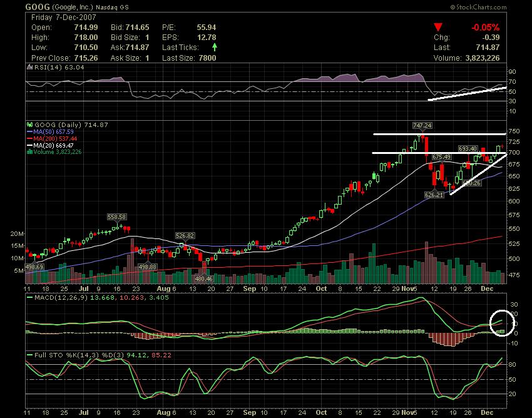Click the green line marker before MACD(12,26,9)
Screen dimensions: 532x418
point(29,298)
